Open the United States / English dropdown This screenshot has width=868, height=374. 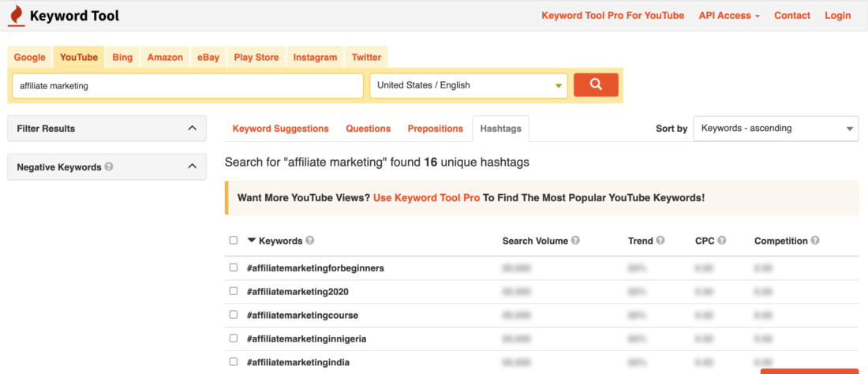(x=468, y=86)
